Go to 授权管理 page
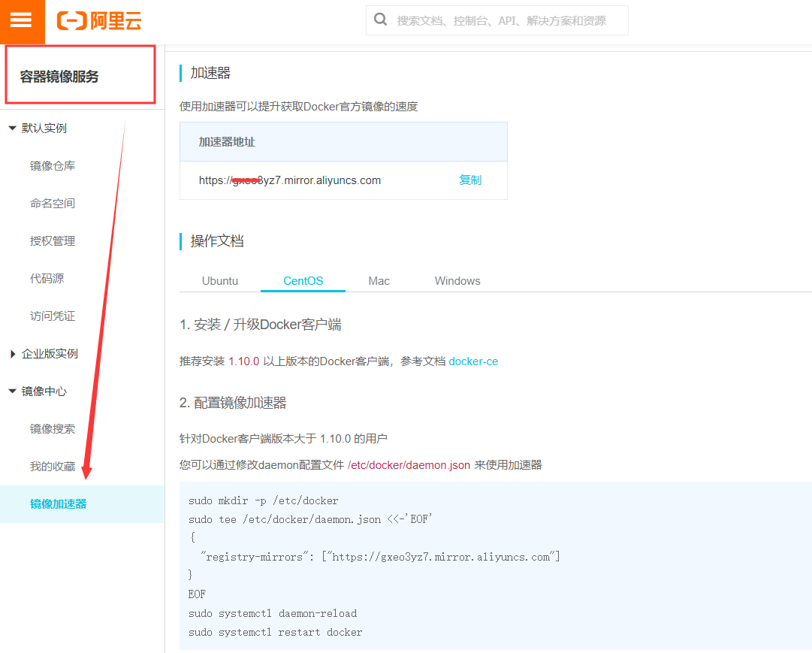 [x=53, y=241]
